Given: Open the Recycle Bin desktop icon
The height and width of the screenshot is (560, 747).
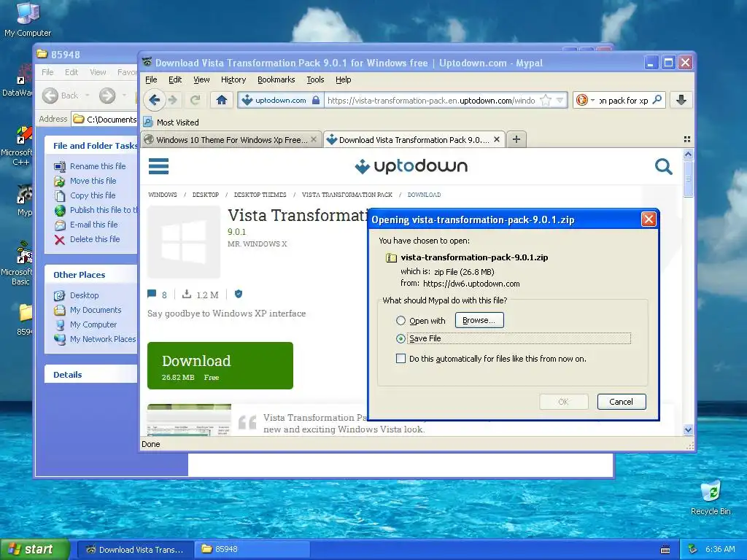Looking at the screenshot, I should 711,497.
